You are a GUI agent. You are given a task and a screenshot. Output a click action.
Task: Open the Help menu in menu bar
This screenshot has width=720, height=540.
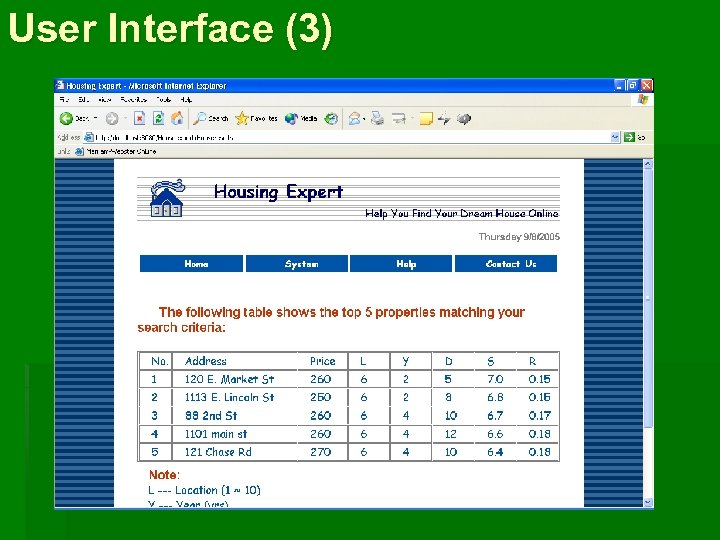click(x=186, y=100)
